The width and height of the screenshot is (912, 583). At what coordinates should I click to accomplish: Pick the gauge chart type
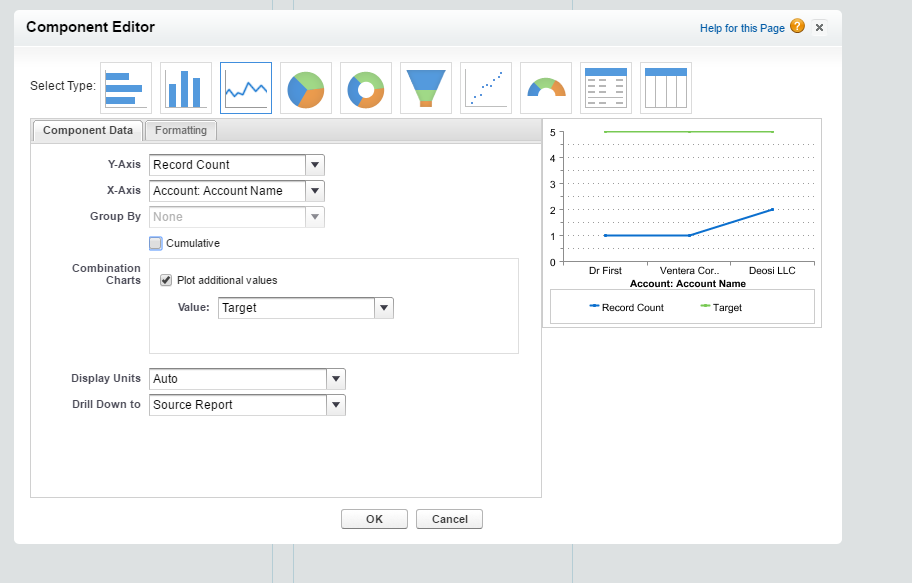click(x=545, y=88)
